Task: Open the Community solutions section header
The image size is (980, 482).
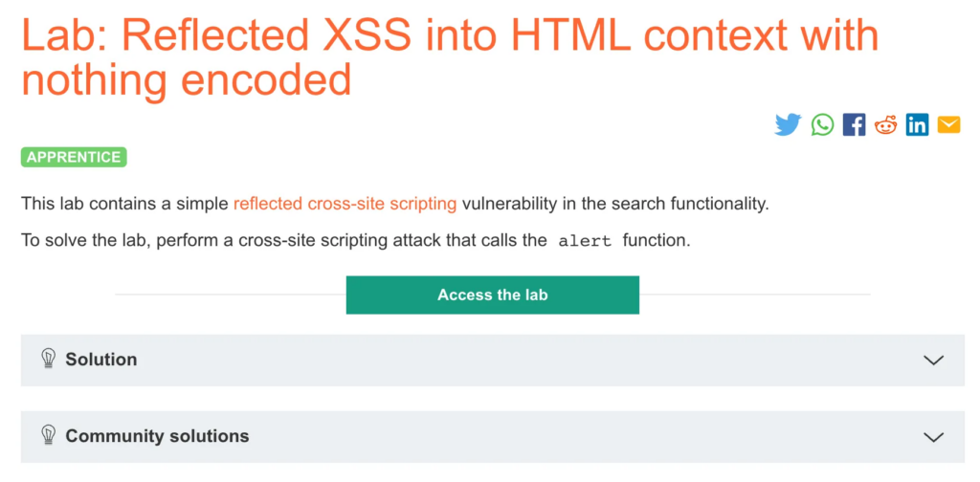Action: pyautogui.click(x=493, y=436)
